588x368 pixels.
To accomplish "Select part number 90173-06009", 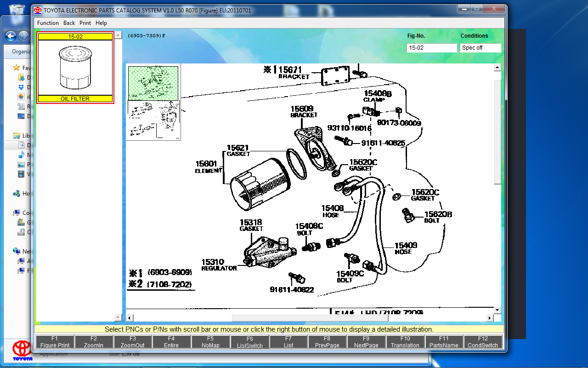I will tap(399, 123).
